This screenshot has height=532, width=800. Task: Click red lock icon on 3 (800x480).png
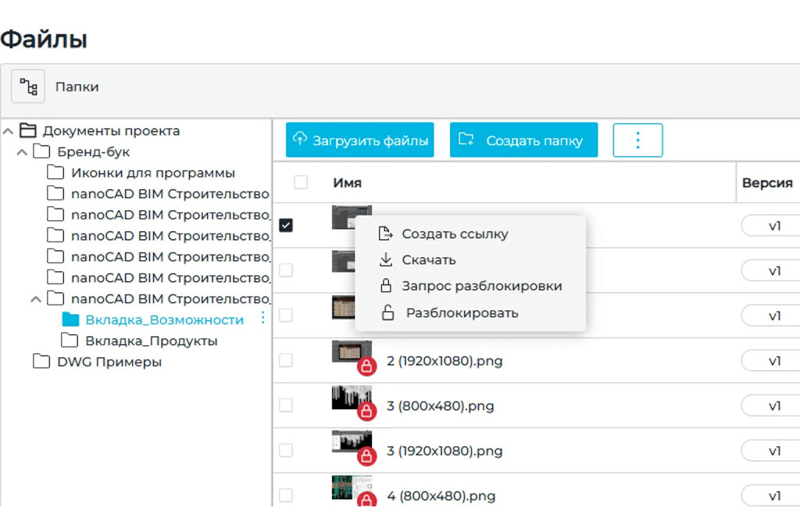(x=366, y=411)
